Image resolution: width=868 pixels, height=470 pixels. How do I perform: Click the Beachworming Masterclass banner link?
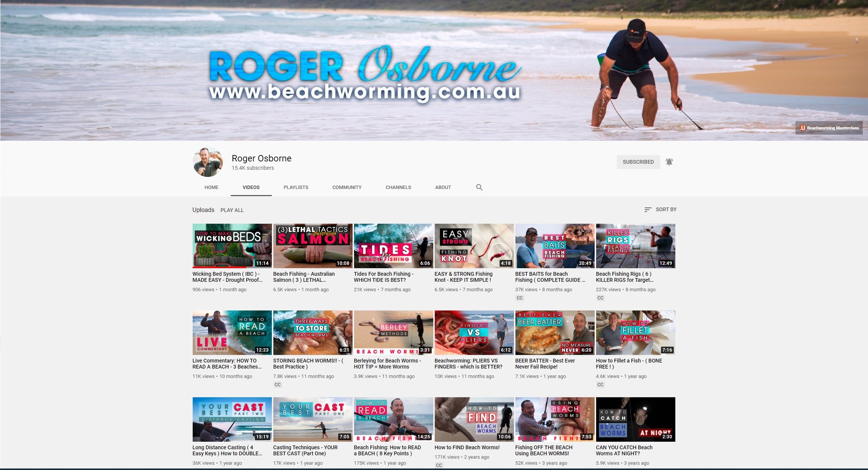[x=829, y=128]
